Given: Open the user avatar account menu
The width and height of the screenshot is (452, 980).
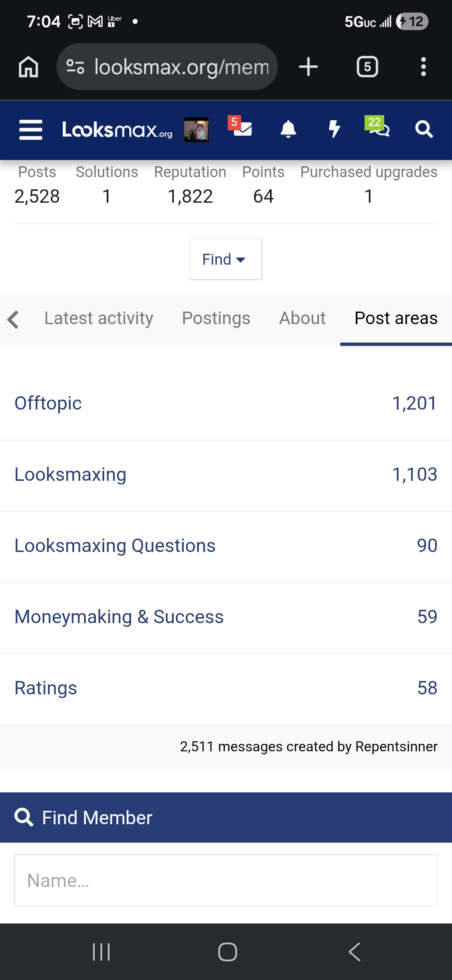Looking at the screenshot, I should (196, 129).
